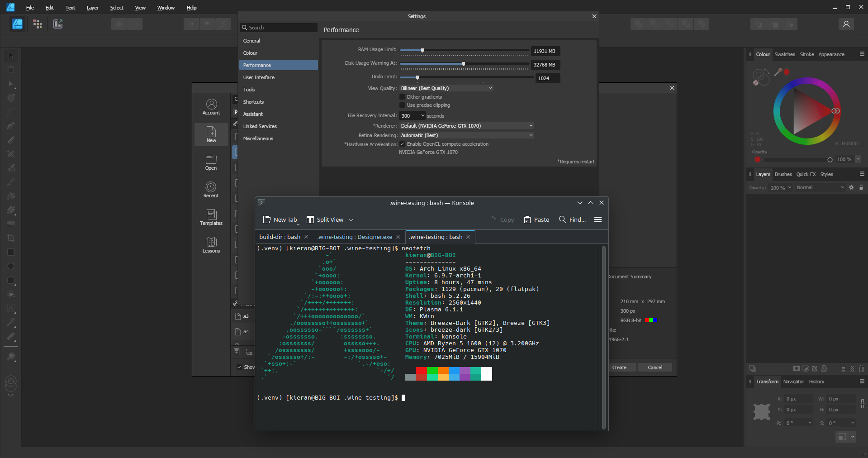Open Konsole hamburger menu
868x458 pixels.
tap(598, 219)
